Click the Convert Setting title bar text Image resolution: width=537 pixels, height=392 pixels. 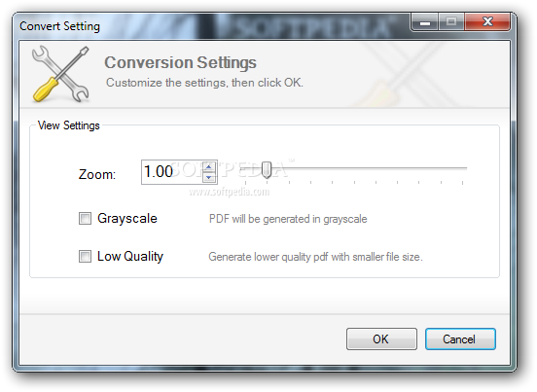click(x=59, y=26)
